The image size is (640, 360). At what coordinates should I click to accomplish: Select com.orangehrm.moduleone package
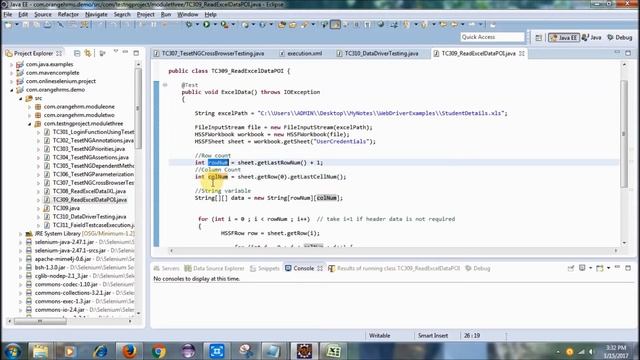coord(79,107)
